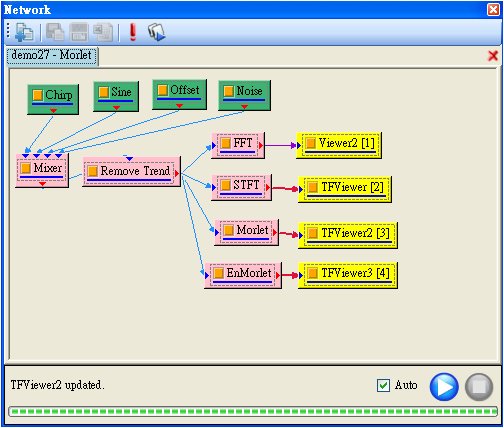This screenshot has height=428, width=504.
Task: Close the demo27 tab with red X
Action: click(493, 56)
